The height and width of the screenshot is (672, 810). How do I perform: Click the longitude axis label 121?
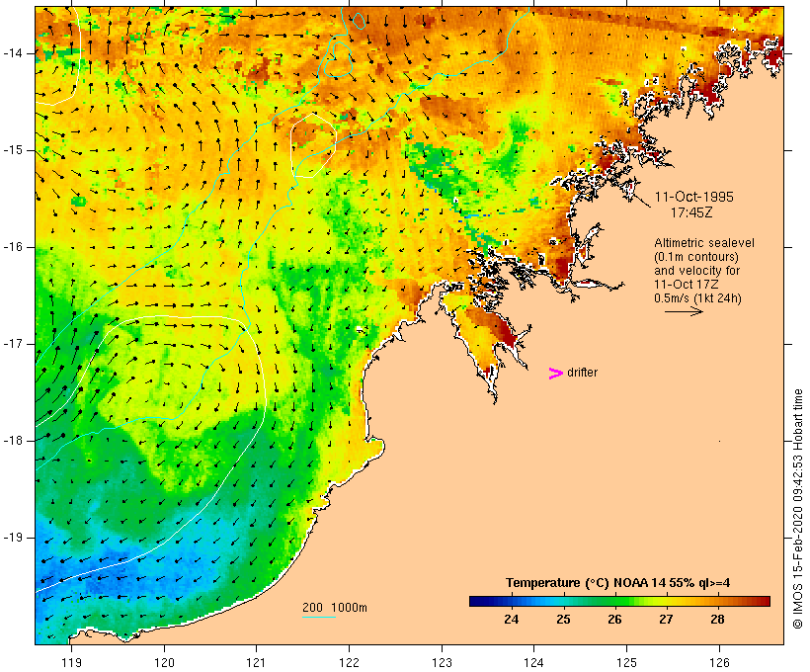point(256,662)
